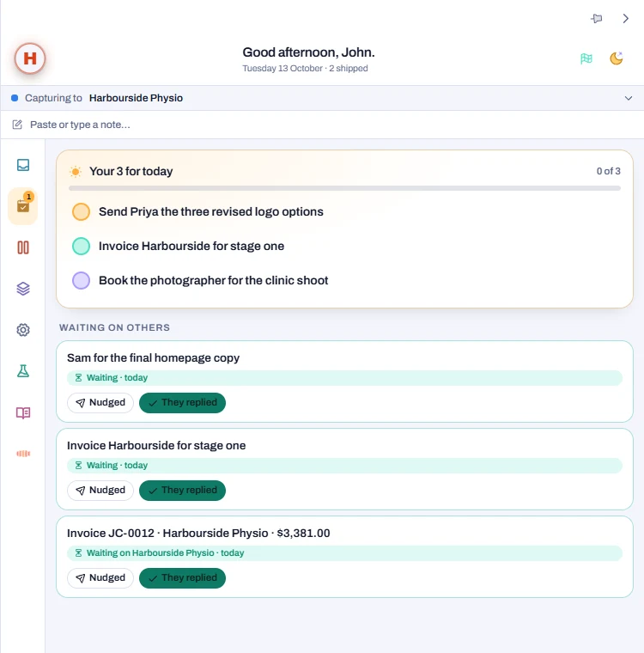Mark They replied on Sam homepage copy
Viewport: 644px width, 653px height.
tap(182, 403)
